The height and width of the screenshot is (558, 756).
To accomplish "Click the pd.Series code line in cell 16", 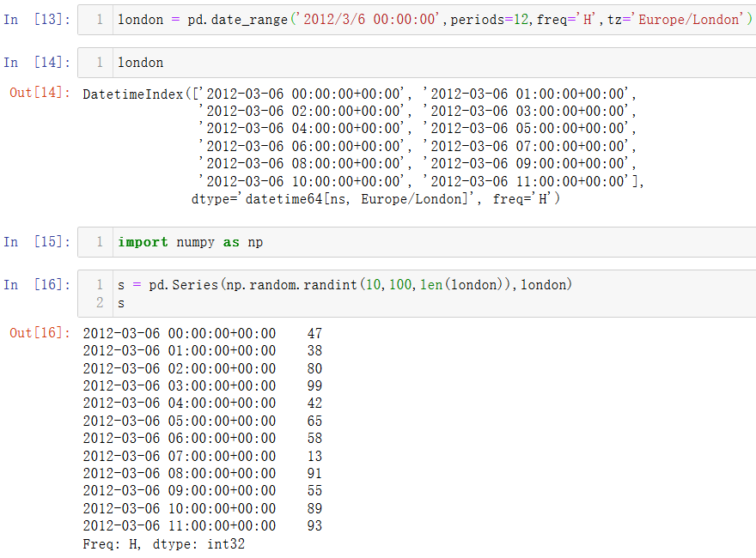I will click(344, 285).
